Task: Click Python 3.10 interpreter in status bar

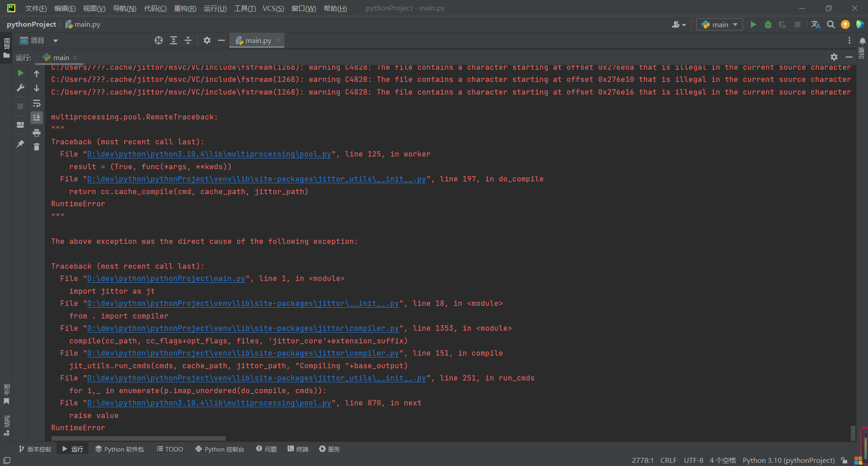Action: pyautogui.click(x=788, y=460)
